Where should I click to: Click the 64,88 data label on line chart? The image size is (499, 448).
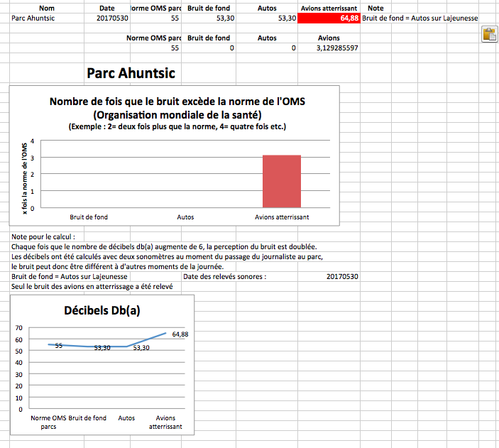click(180, 334)
